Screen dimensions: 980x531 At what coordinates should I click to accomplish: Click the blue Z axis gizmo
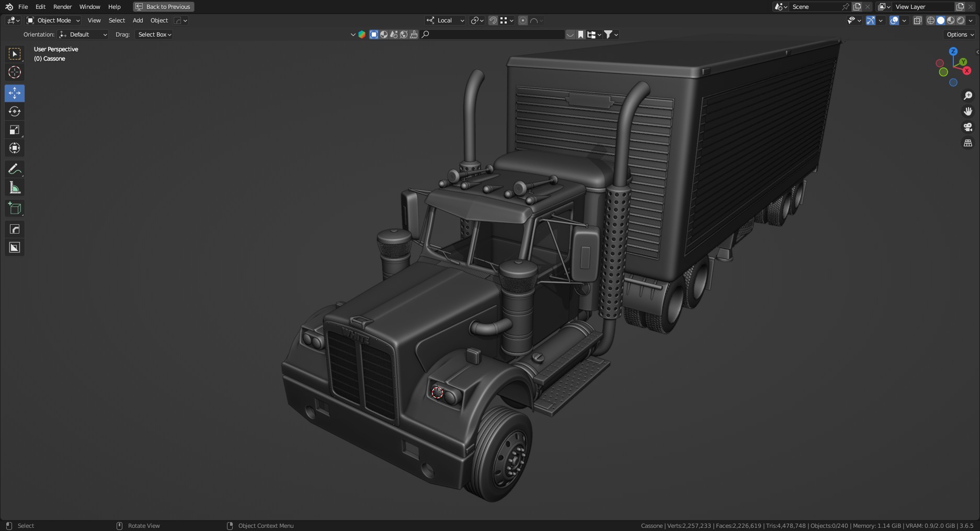(x=953, y=51)
